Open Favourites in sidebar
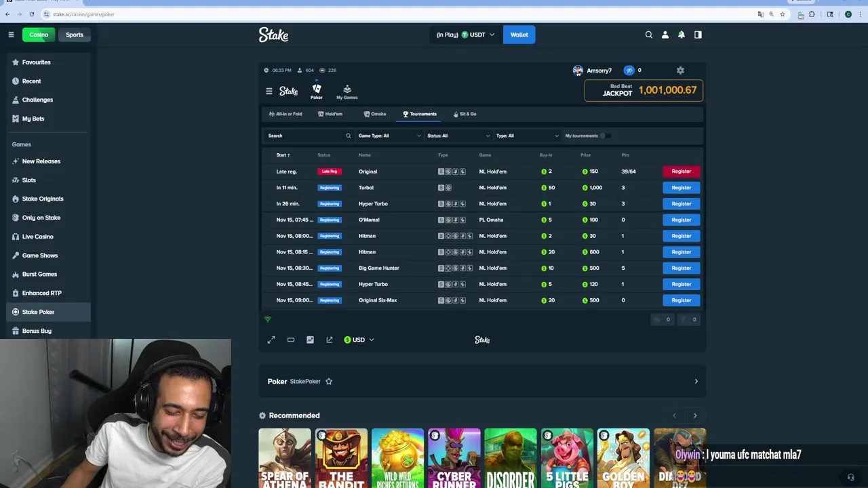This screenshot has height=488, width=868. pos(47,62)
